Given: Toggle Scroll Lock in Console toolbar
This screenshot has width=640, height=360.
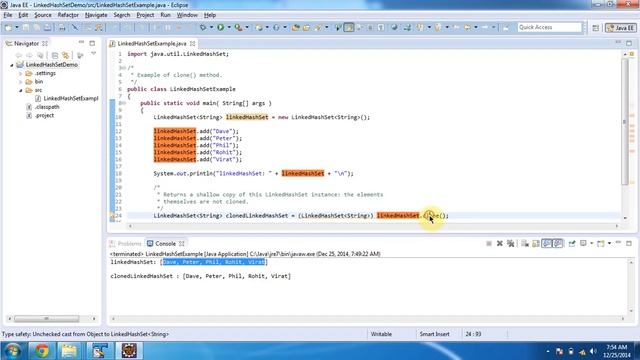Looking at the screenshot, I should pos(536,244).
